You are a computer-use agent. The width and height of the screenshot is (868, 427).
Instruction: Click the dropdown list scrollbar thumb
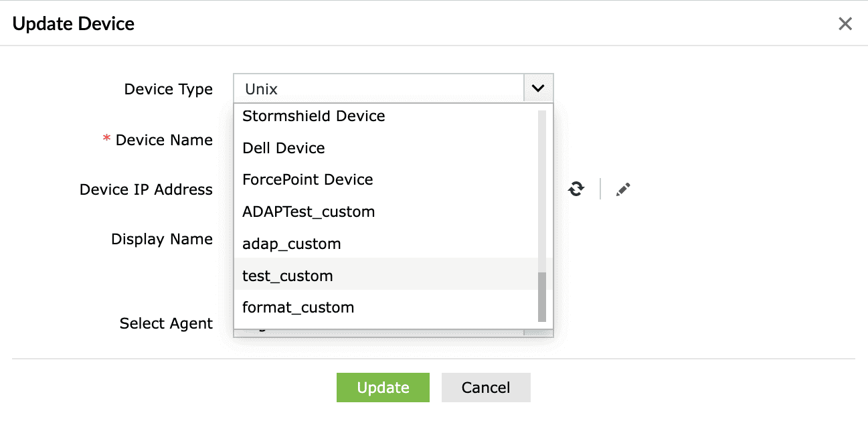542,296
